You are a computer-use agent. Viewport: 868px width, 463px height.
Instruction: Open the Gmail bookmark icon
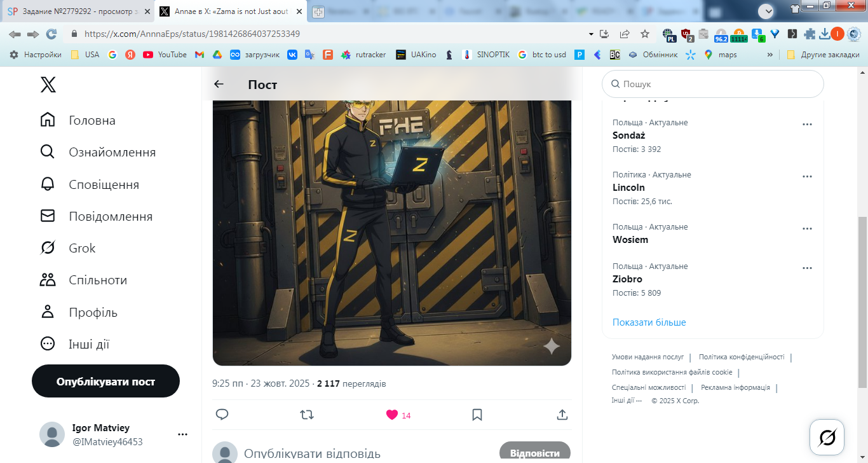tap(199, 55)
